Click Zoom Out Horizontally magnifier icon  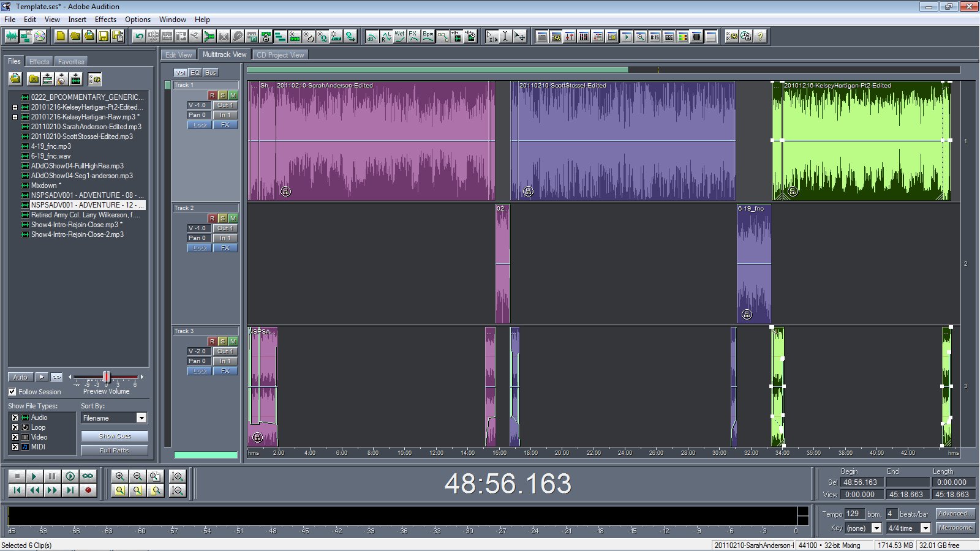click(x=138, y=476)
